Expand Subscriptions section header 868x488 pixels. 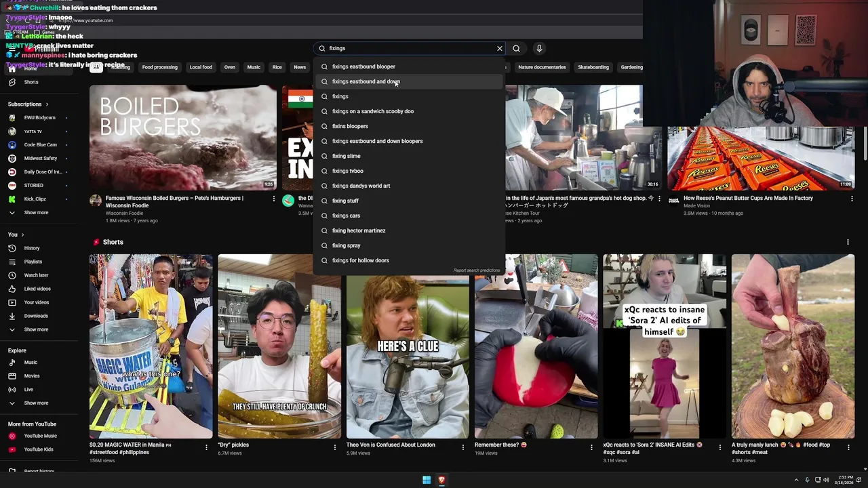tap(28, 104)
